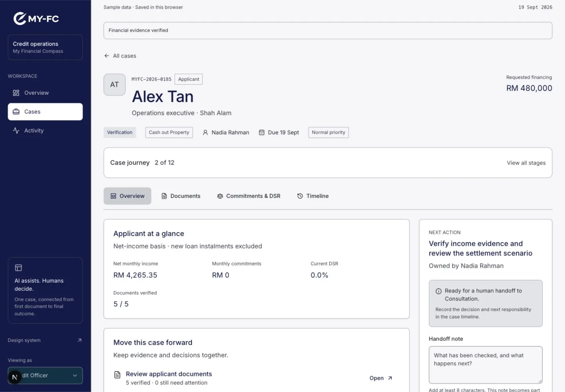565x392 pixels.
Task: Open the Credit operations workspace selector
Action: point(45,47)
